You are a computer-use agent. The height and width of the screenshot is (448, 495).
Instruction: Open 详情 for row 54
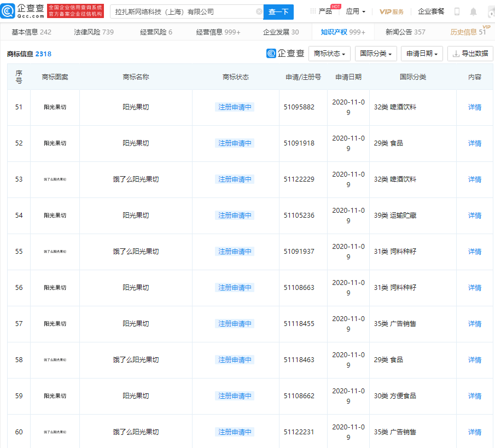(474, 216)
